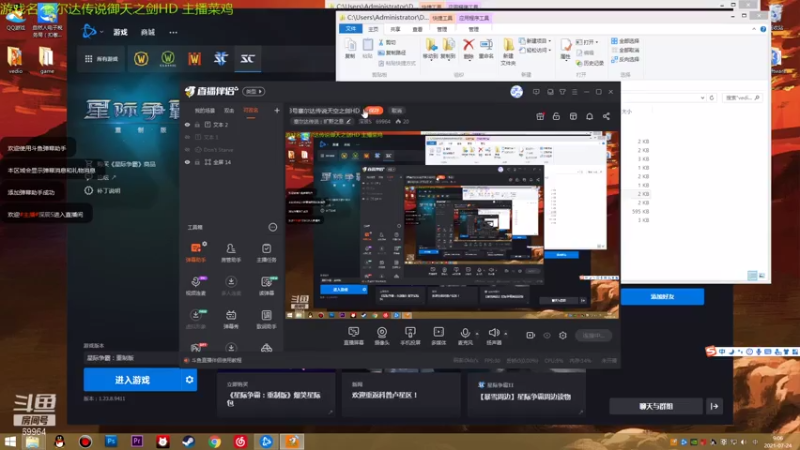Toggle the preview eye icon near settings gear

tap(547, 335)
